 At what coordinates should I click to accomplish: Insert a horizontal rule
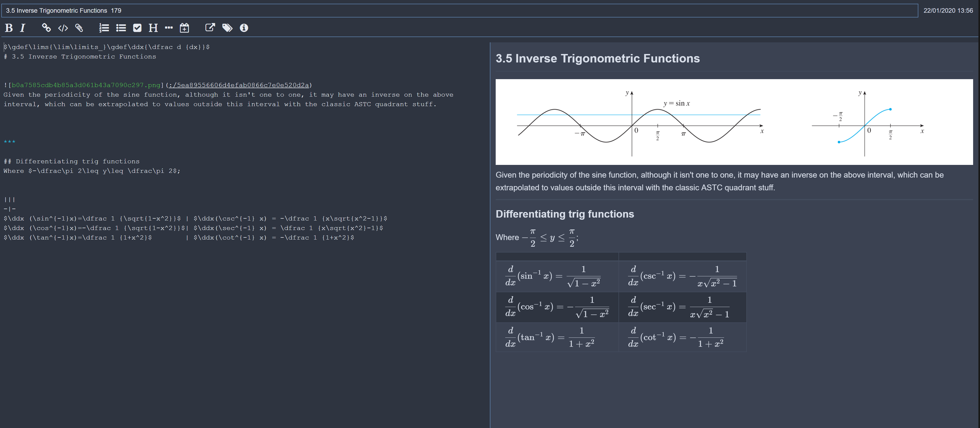pos(169,28)
